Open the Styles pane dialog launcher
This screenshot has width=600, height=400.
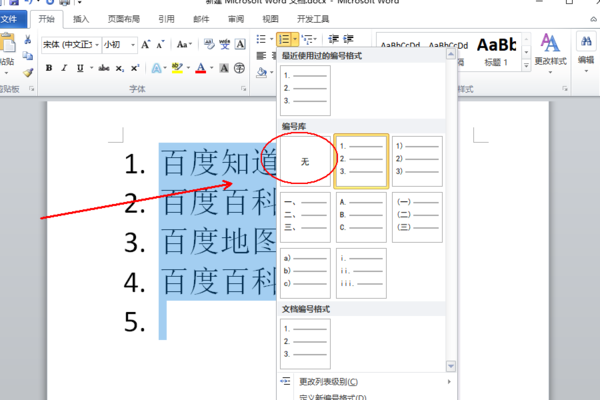(565, 89)
